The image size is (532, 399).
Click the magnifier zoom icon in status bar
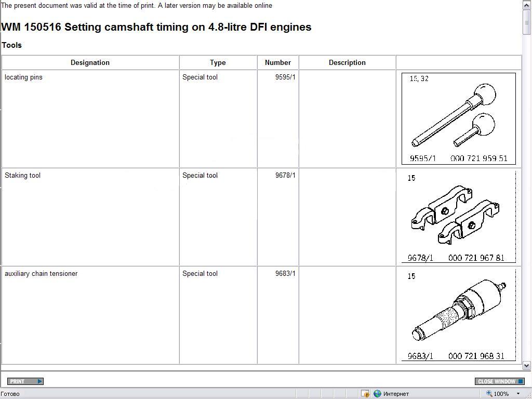pyautogui.click(x=489, y=394)
